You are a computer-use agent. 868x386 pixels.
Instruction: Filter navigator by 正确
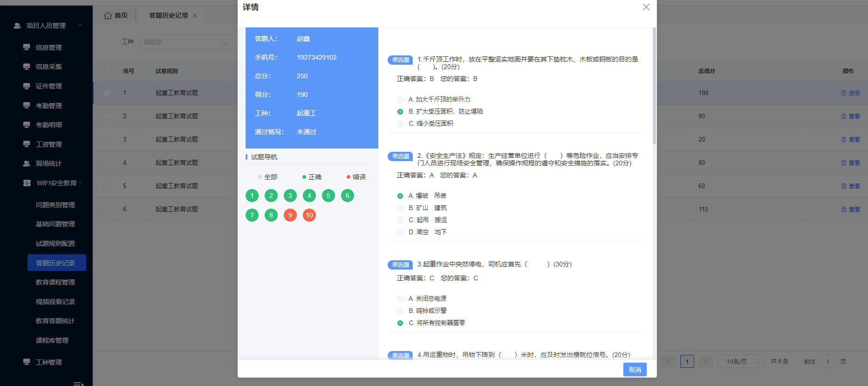(x=312, y=177)
